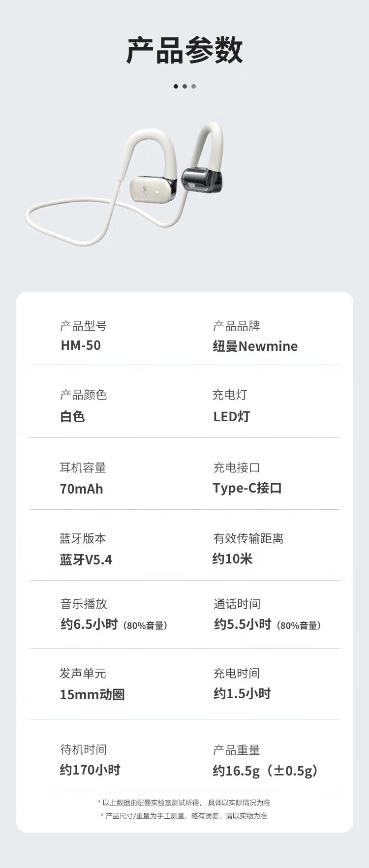Select the last gray pagination dot
The image size is (369, 868).
click(x=193, y=86)
